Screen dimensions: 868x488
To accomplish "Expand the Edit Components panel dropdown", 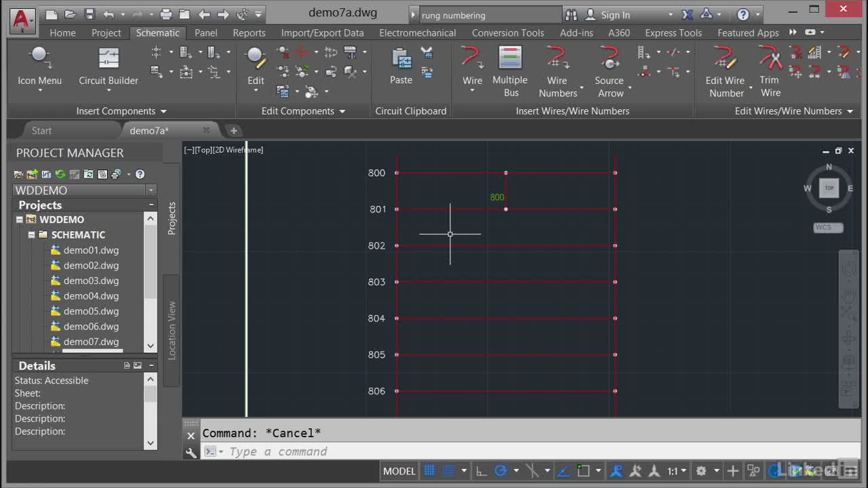I will 342,111.
